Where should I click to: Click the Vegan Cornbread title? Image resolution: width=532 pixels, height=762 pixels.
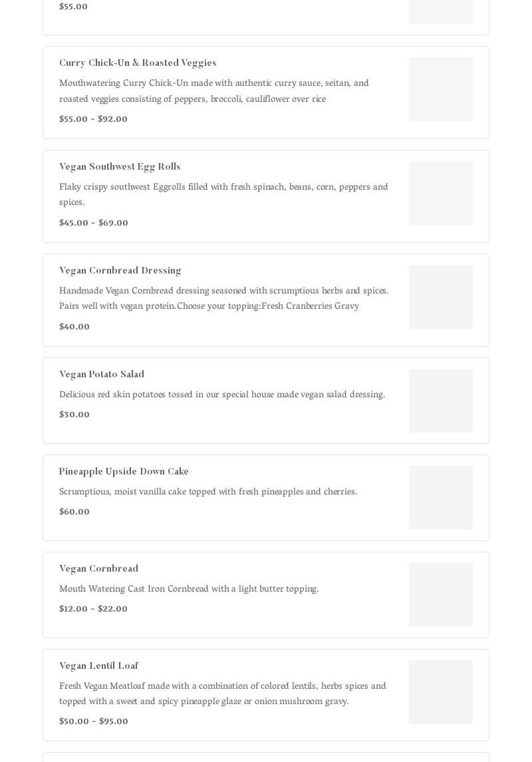click(98, 568)
